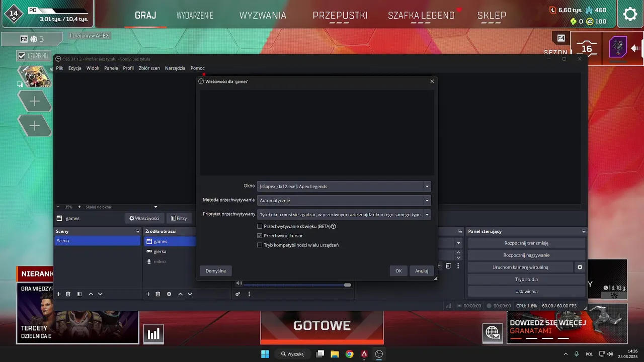Click help icon next to Przechwytywanie dźwięku

coord(334,226)
